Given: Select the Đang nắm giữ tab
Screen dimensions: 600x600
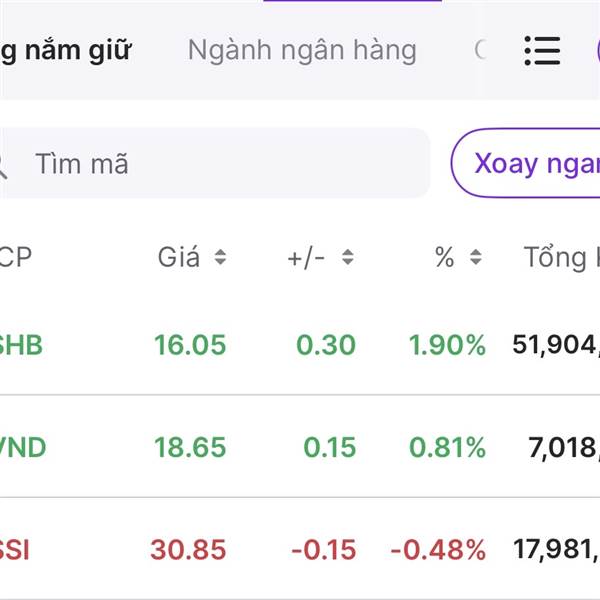Looking at the screenshot, I should click(x=65, y=50).
